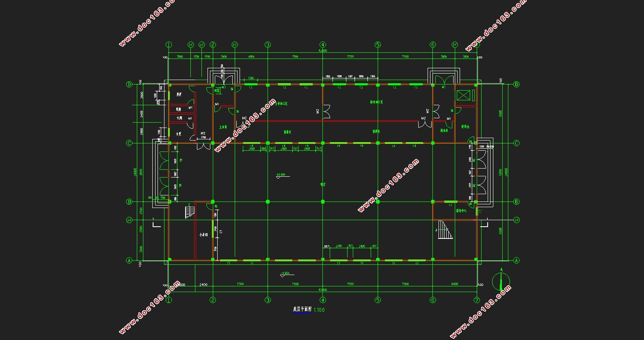The width and height of the screenshot is (644, 340).
Task: Select the 服务中心 room label
Action: point(461,211)
